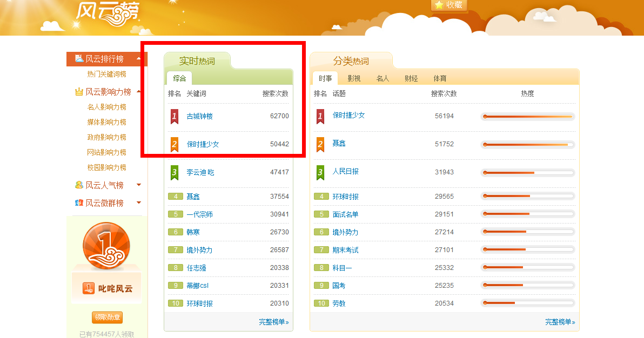The image size is (644, 338).
Task: Collapse the 风云排行榜 section arrow
Action: pos(139,59)
